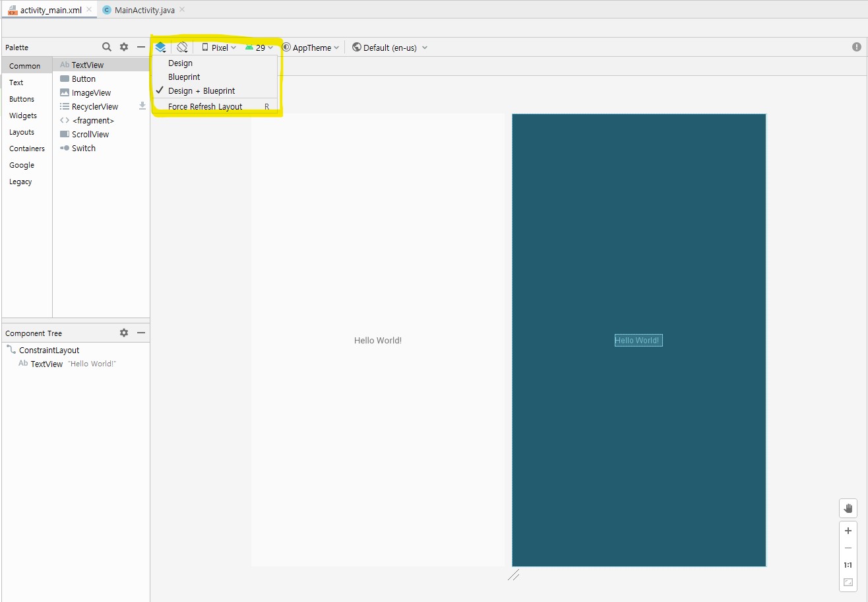Image resolution: width=868 pixels, height=602 pixels.
Task: Select the Common palette category
Action: coord(27,66)
